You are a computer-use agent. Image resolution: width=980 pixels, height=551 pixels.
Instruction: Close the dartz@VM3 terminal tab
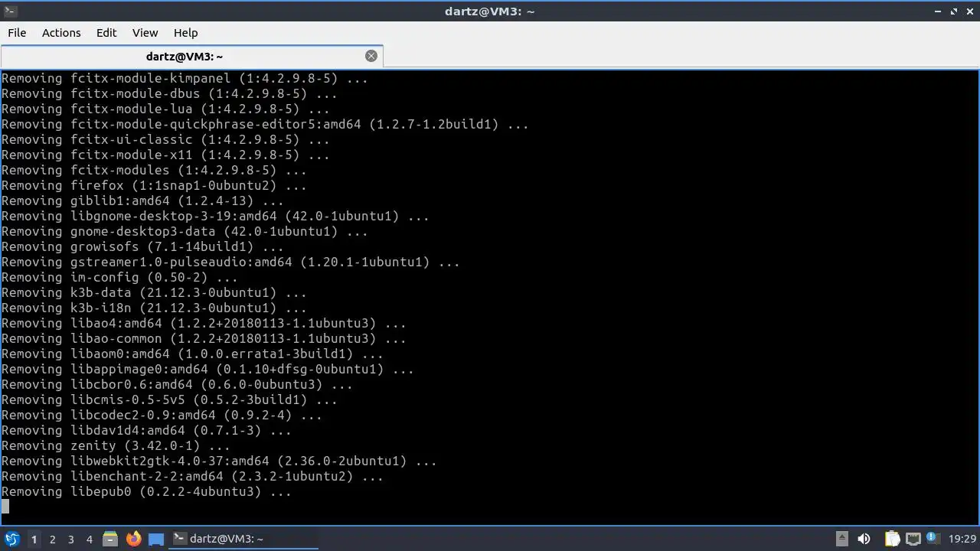coord(371,56)
